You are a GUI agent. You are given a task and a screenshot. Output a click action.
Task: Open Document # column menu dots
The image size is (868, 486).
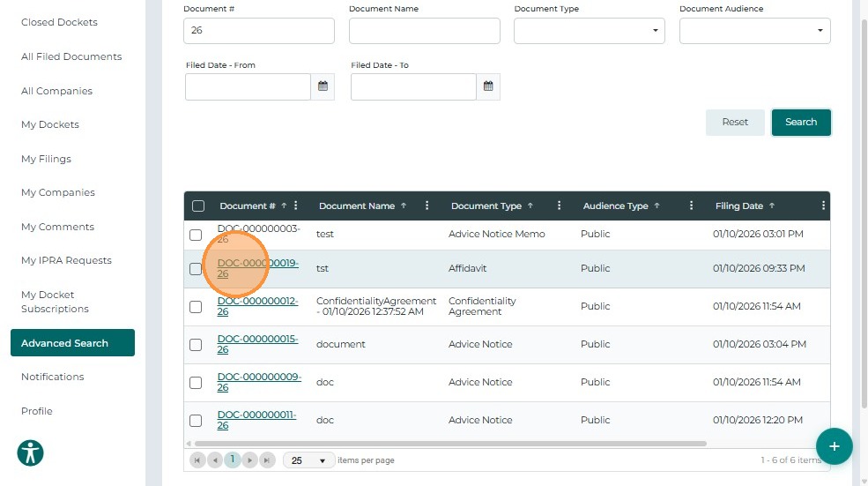pyautogui.click(x=295, y=206)
